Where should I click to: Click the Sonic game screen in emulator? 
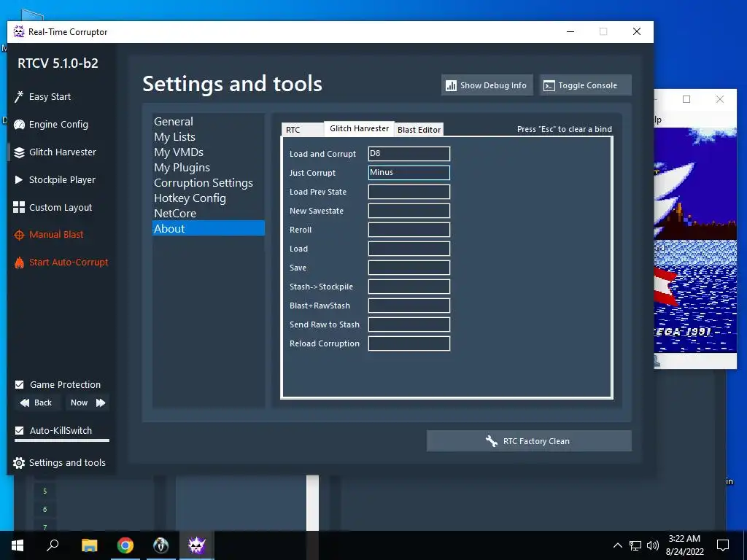694,241
